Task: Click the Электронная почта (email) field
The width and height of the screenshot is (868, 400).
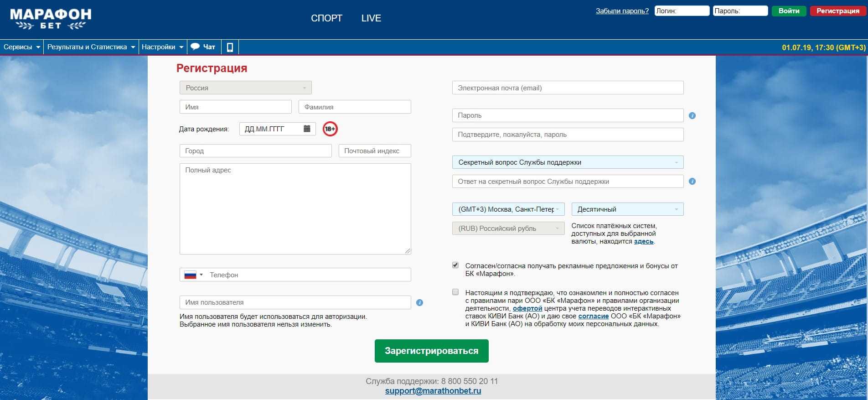Action: [568, 88]
